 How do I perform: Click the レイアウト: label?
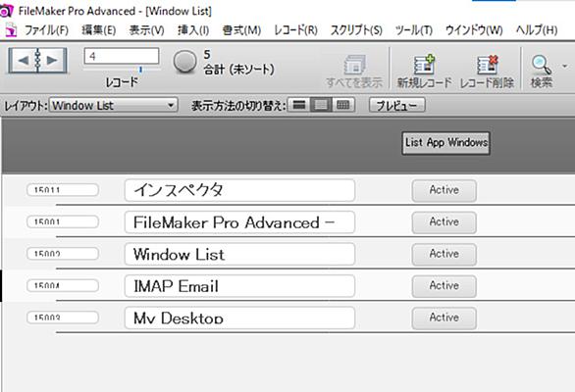[x=26, y=106]
